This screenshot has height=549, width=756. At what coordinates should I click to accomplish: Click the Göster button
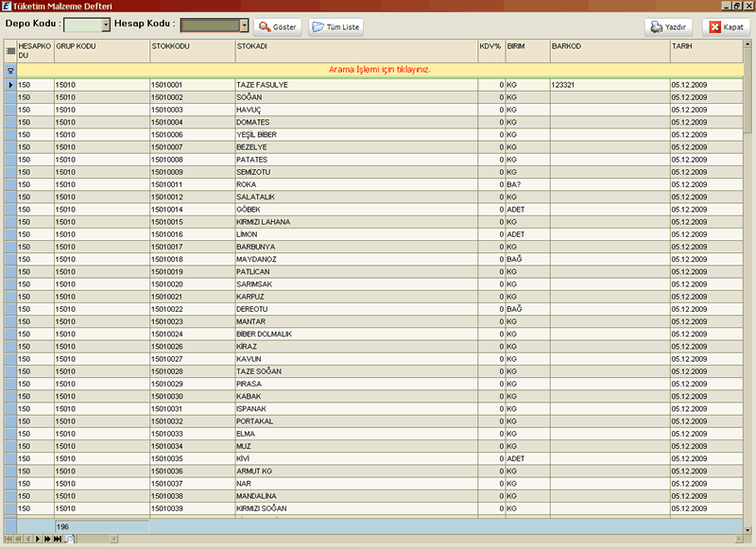click(278, 27)
